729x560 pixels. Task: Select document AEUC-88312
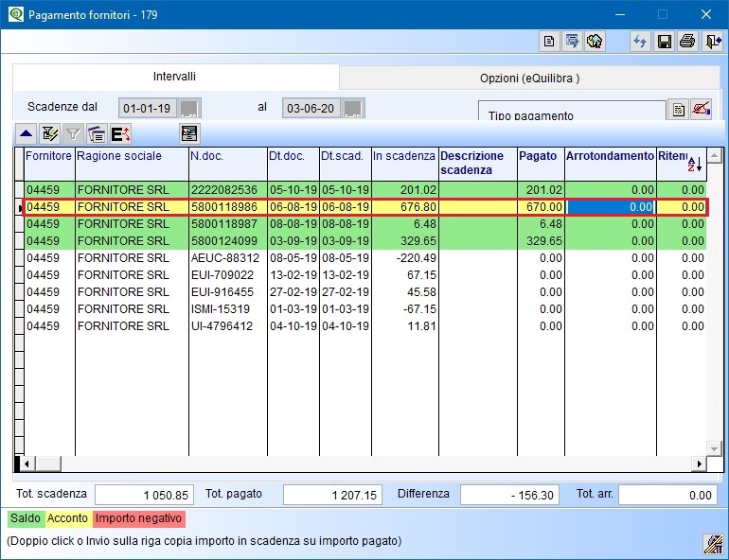pos(228,258)
